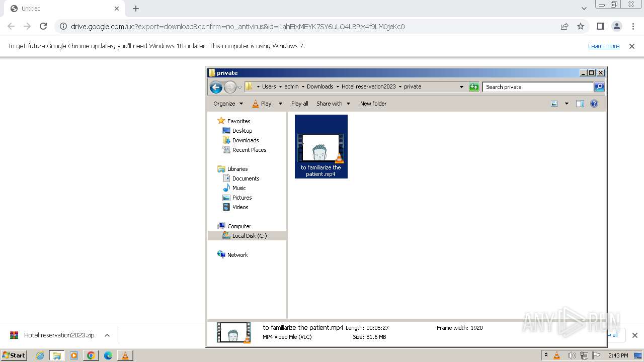The image size is (644, 362).
Task: Open Desktop in Favorites
Action: click(242, 131)
